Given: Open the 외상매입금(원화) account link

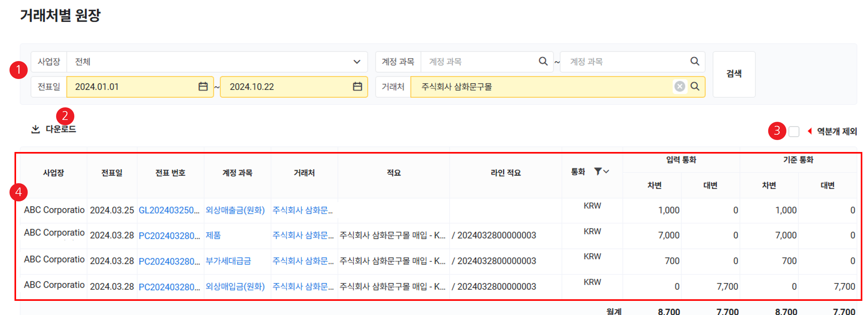Looking at the screenshot, I should (x=235, y=286).
